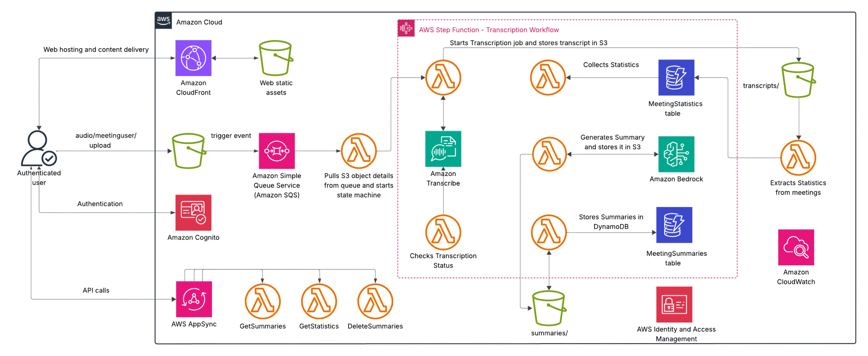Viewport: 868px width, 356px height.
Task: Select the Extracts Statistics Lambda icon
Action: [798, 158]
